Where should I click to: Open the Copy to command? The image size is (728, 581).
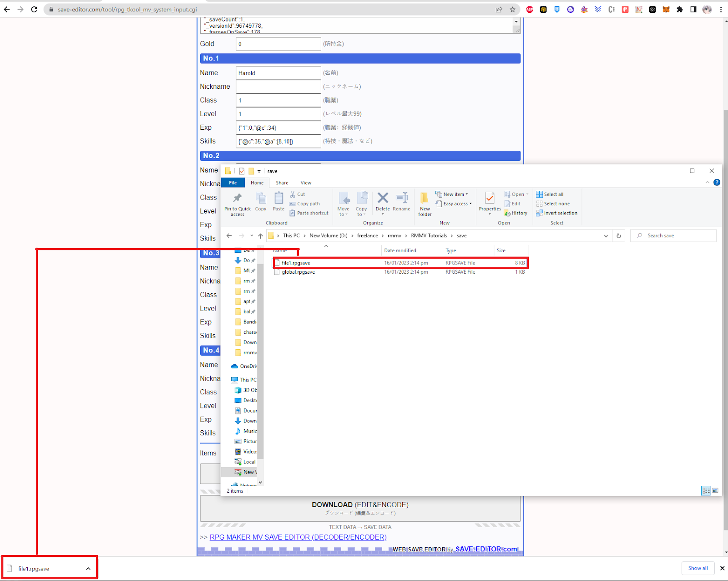362,204
